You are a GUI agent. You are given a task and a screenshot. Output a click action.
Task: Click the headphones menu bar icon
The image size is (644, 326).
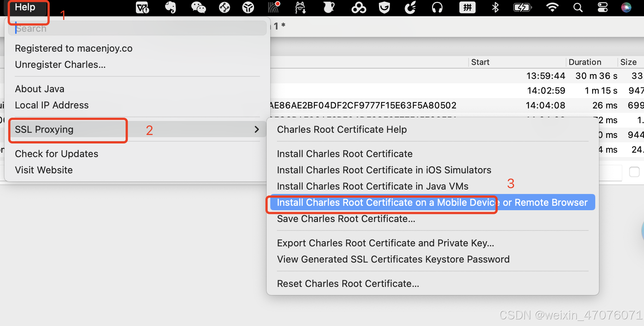point(437,7)
